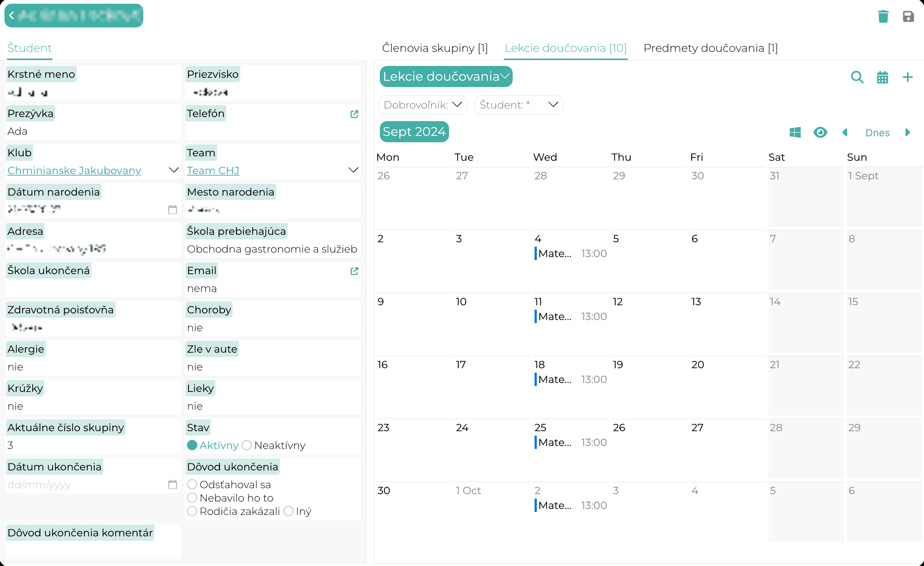The height and width of the screenshot is (566, 924).
Task: Open the Klub dropdown arrow
Action: click(174, 170)
